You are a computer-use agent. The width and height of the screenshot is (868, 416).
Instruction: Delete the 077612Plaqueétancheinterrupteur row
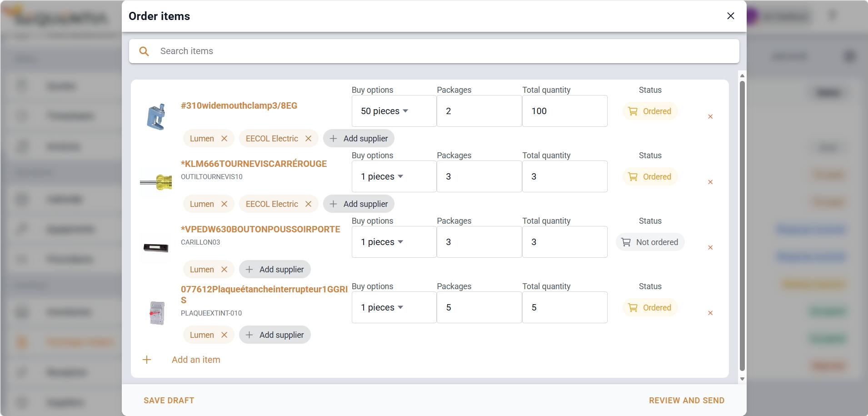click(x=710, y=313)
